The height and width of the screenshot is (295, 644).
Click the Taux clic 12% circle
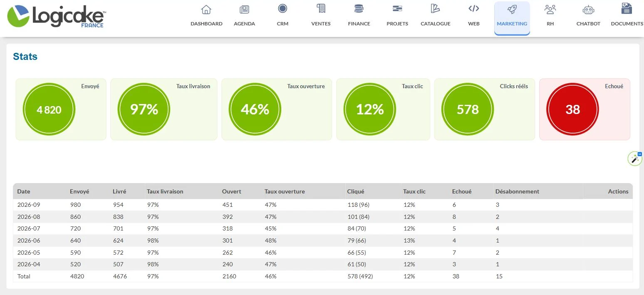coord(370,109)
